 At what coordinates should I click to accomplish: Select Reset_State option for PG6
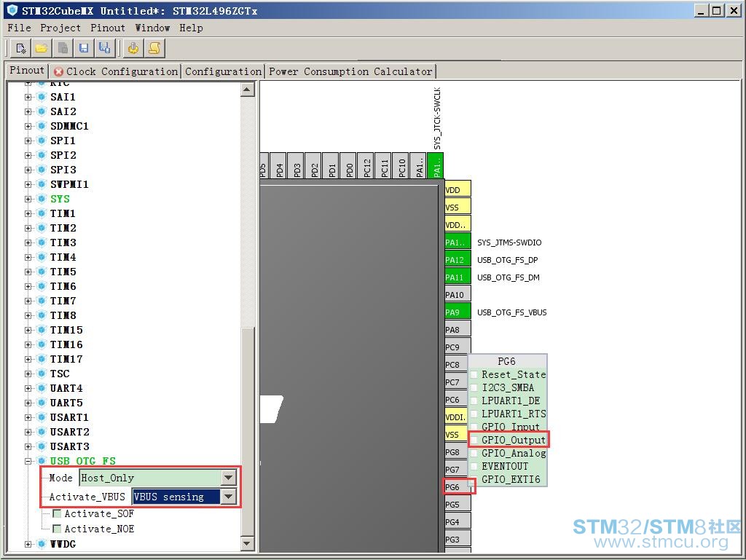508,374
